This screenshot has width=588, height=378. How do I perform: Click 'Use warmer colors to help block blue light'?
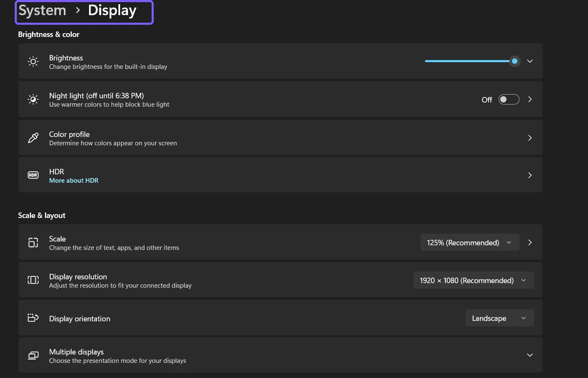[x=109, y=105]
